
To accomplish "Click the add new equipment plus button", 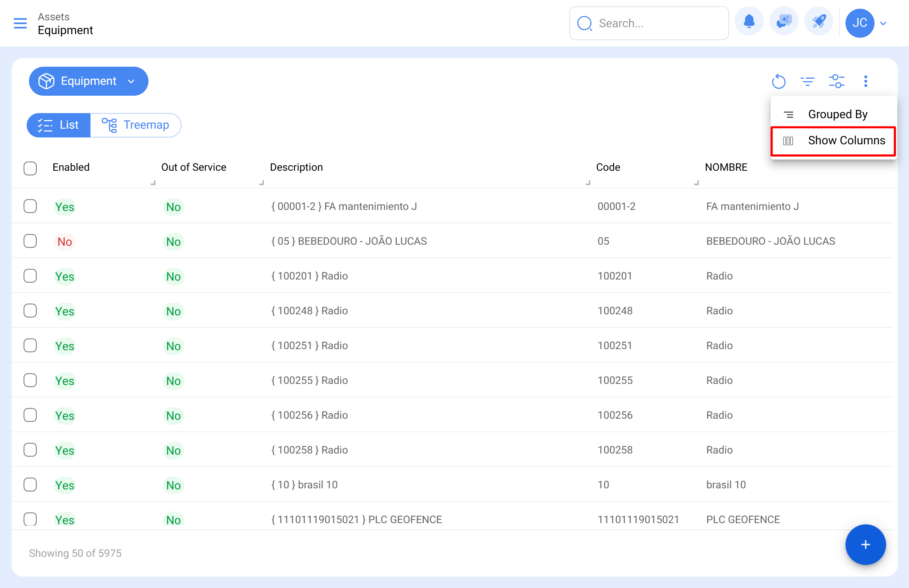I will 866,544.
